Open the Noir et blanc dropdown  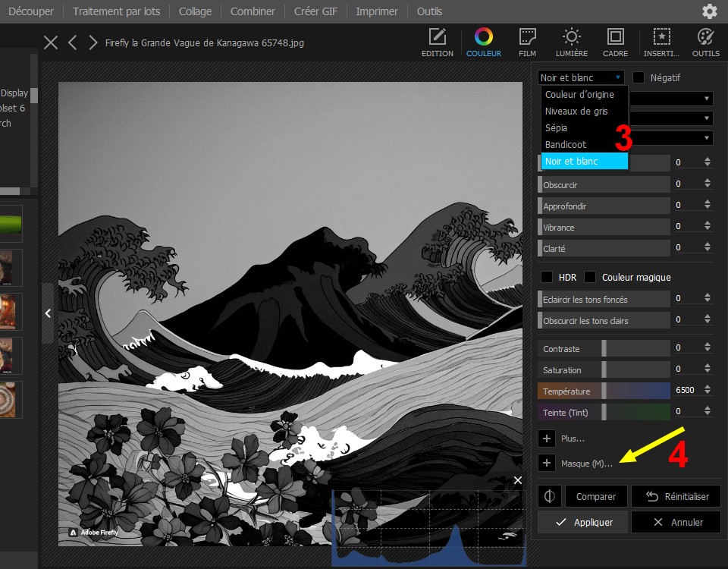[x=581, y=77]
